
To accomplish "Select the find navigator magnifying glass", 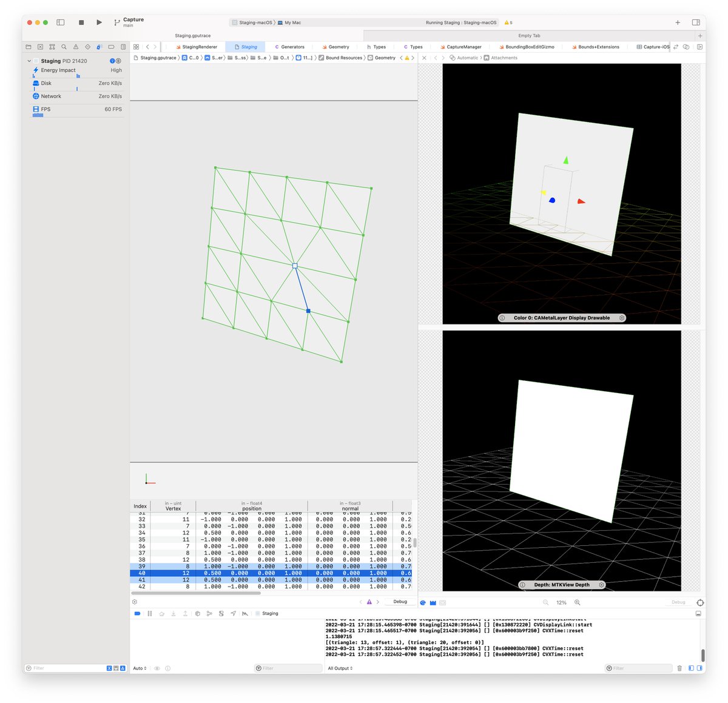I will point(64,47).
